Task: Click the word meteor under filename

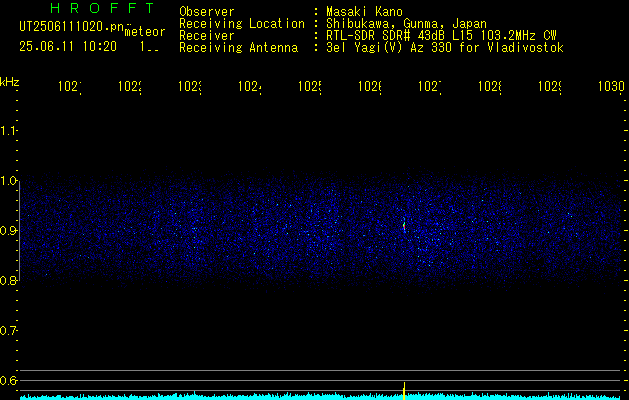Action: point(145,32)
